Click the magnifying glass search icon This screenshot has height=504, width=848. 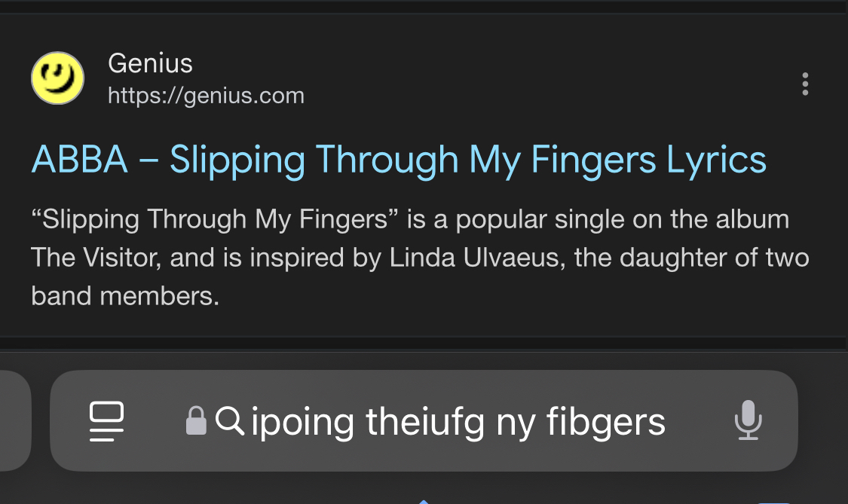pyautogui.click(x=229, y=420)
